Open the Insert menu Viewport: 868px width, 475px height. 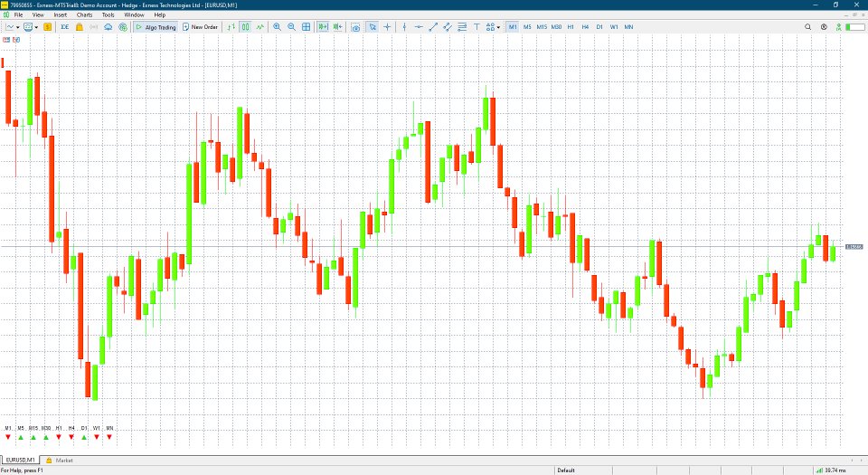click(61, 15)
